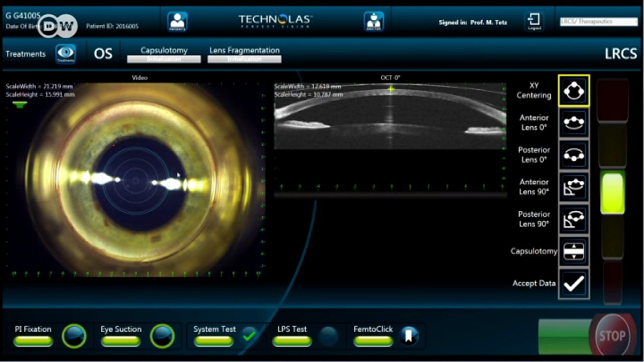Click the TECHNOLAS logo
The height and width of the screenshot is (362, 644).
[275, 21]
